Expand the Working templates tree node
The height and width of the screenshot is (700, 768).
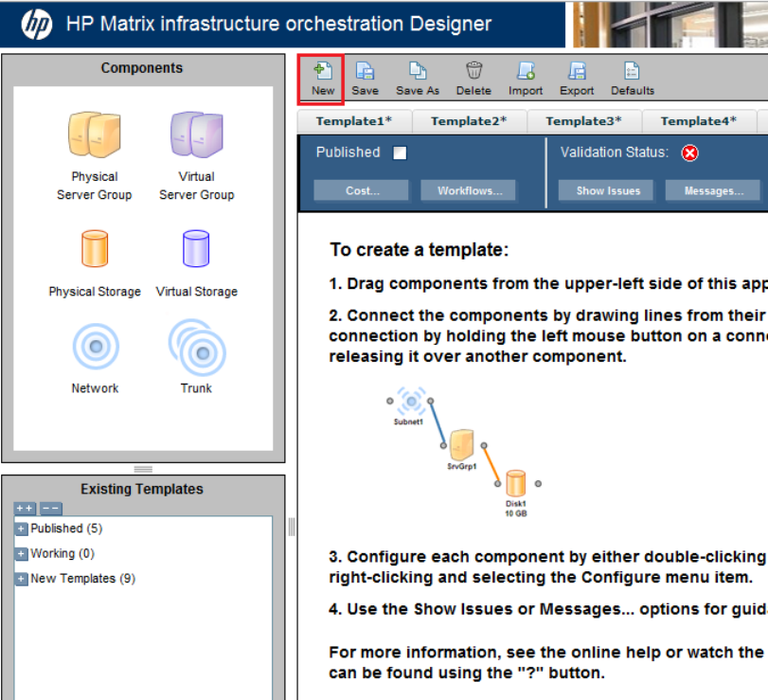pos(21,553)
